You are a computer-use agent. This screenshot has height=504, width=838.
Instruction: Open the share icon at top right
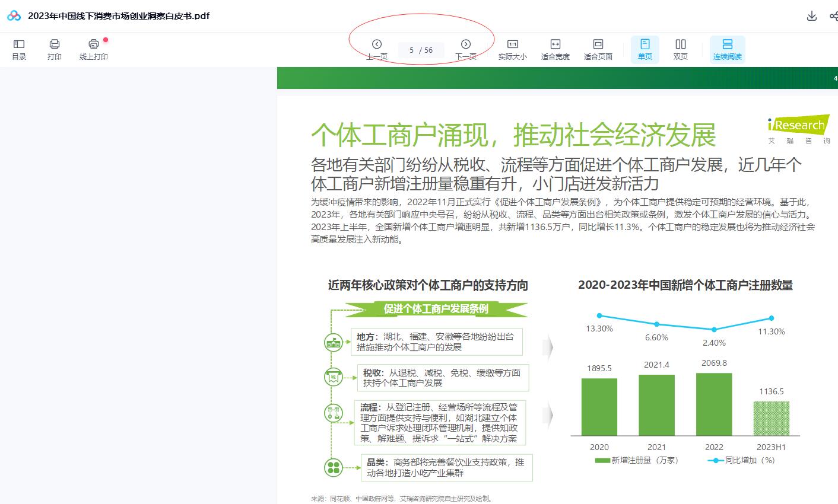click(834, 16)
